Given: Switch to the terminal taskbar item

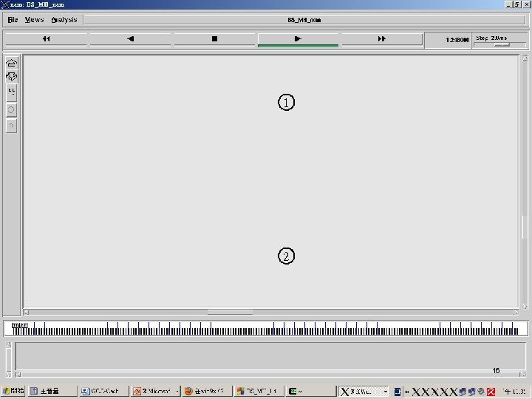Looking at the screenshot, I should tap(310, 391).
